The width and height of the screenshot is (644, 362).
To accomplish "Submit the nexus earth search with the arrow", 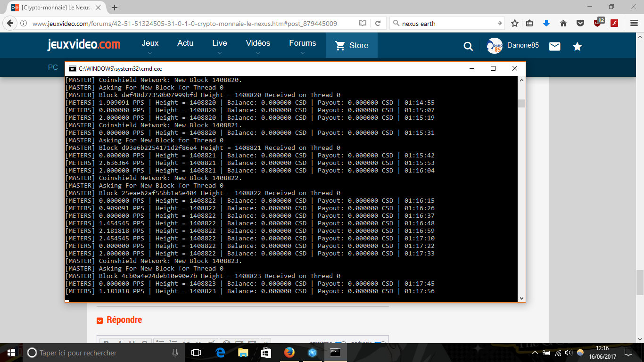I will point(499,23).
